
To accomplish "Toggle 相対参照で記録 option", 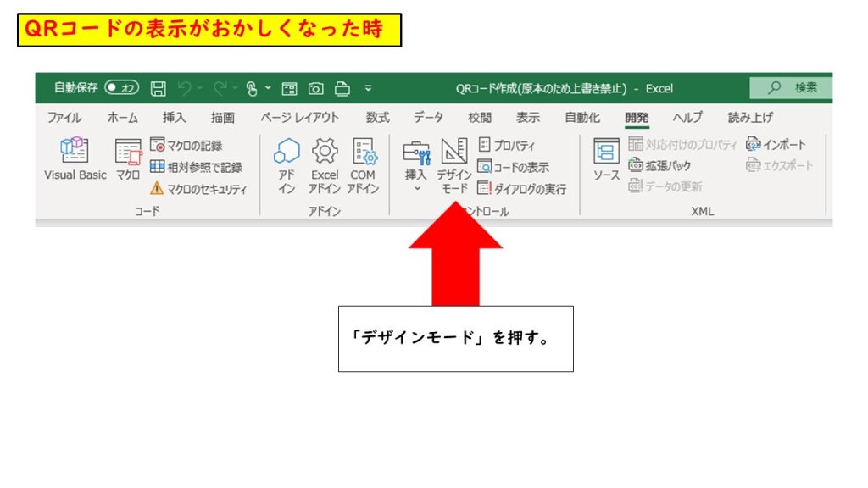I will click(x=196, y=167).
